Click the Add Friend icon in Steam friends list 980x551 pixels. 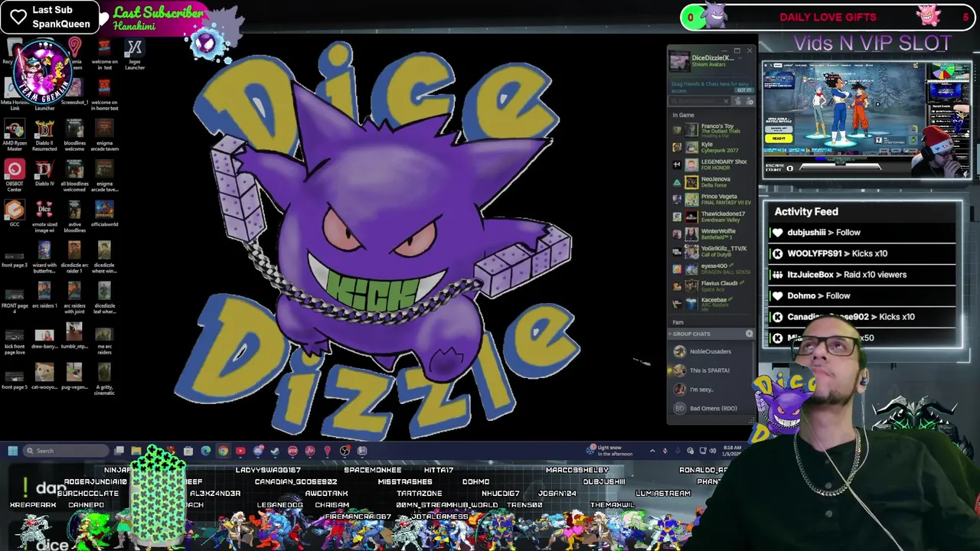coord(738,101)
